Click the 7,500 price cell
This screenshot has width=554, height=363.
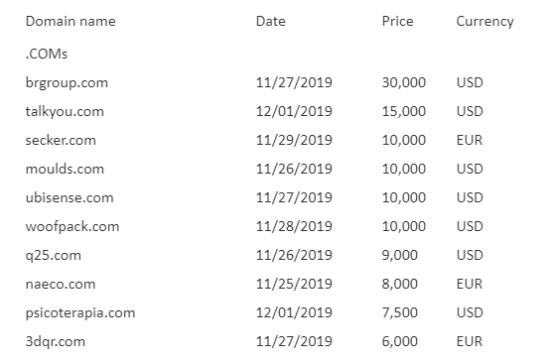400,313
